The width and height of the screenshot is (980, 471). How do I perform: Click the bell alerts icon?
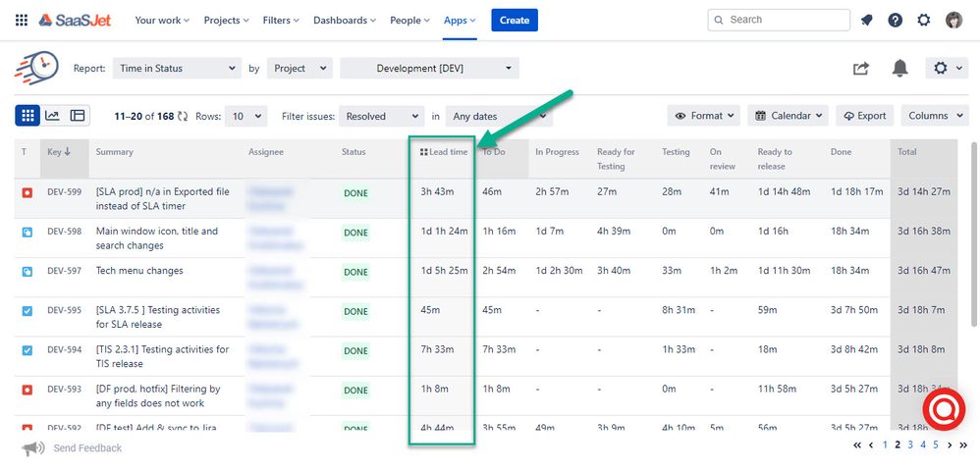coord(900,68)
